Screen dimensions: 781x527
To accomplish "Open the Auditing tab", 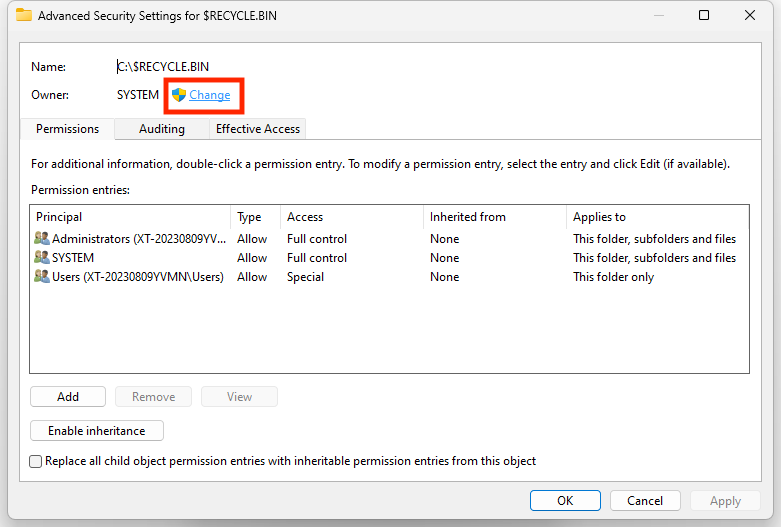I will pyautogui.click(x=162, y=129).
